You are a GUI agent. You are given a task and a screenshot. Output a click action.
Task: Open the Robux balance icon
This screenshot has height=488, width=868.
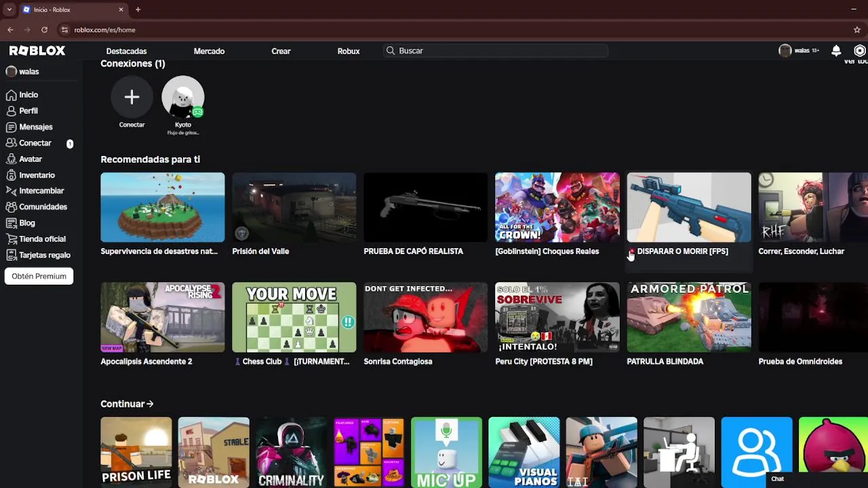click(860, 51)
